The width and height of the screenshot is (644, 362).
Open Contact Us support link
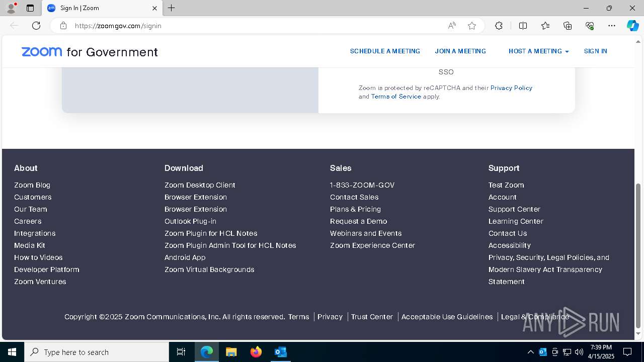click(x=508, y=233)
